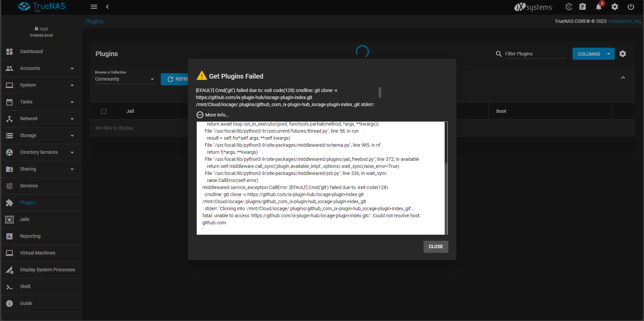This screenshot has width=644, height=321.
Task: Focus the Filter Plugins search field
Action: pos(535,54)
